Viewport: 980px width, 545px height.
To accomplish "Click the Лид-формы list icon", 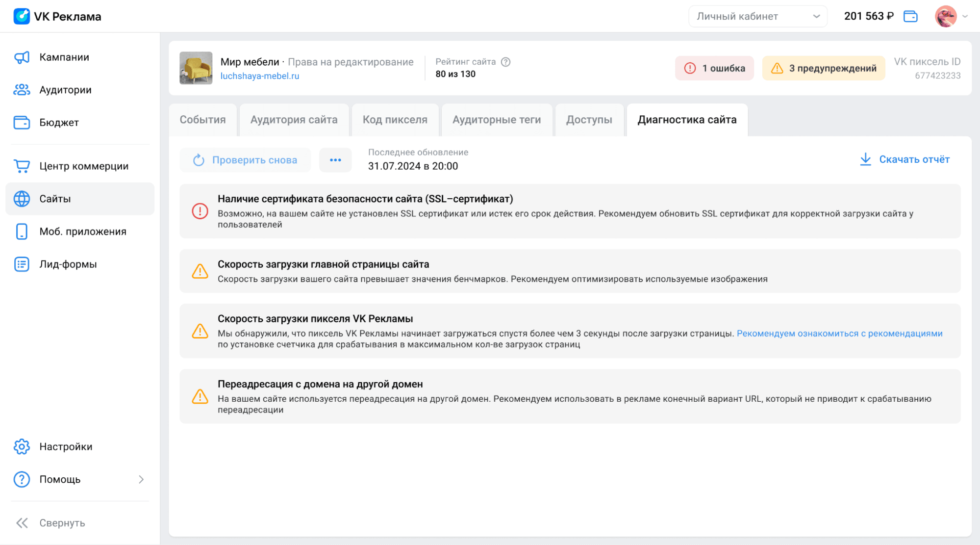I will coord(22,264).
